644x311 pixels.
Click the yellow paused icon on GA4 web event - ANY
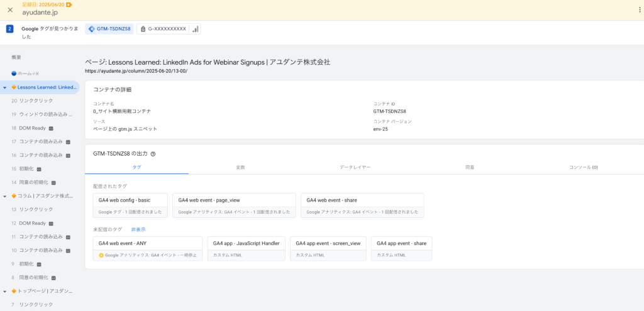101,255
